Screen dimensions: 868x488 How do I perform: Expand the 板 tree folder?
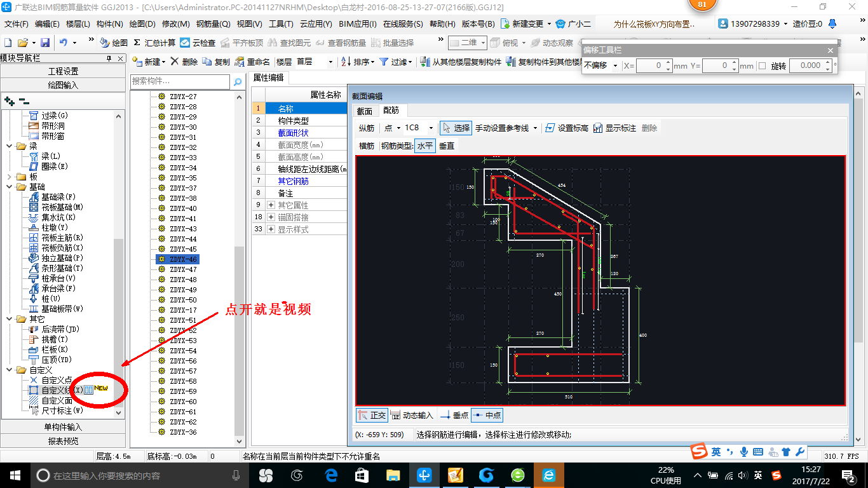pos(9,177)
